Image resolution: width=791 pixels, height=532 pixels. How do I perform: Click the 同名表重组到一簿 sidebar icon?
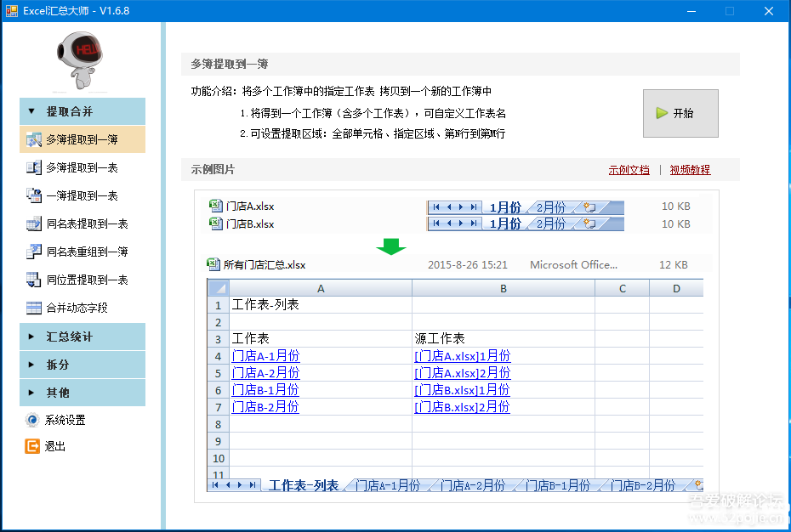tap(34, 252)
